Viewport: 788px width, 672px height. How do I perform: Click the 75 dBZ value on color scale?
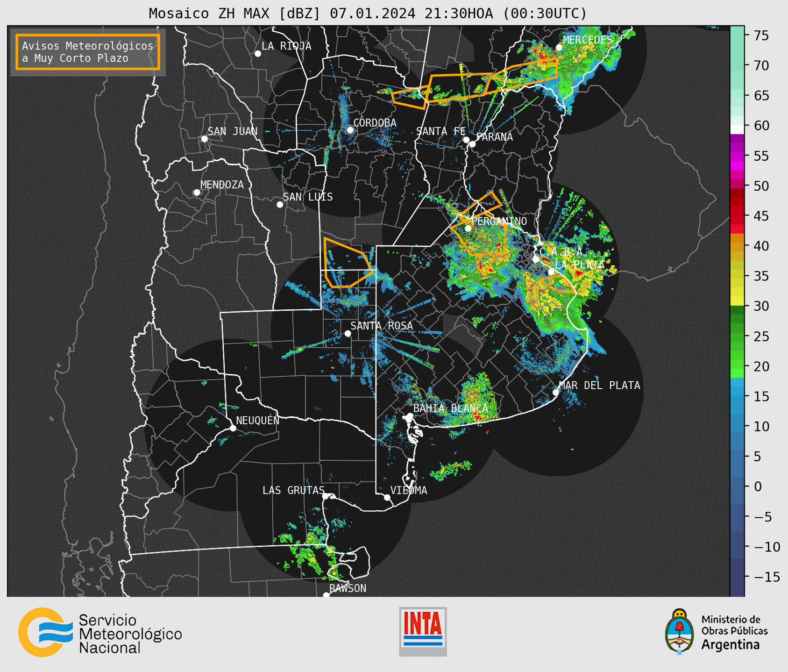760,36
